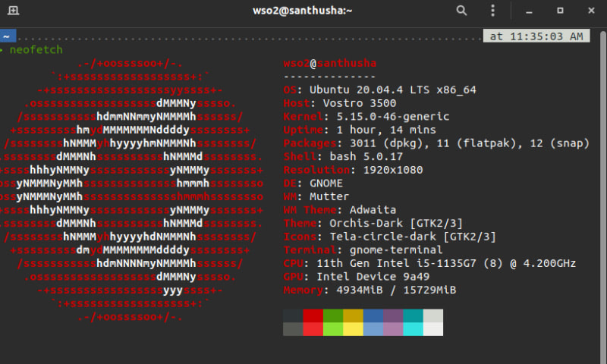Click the white swatch in bottom row

point(433,328)
